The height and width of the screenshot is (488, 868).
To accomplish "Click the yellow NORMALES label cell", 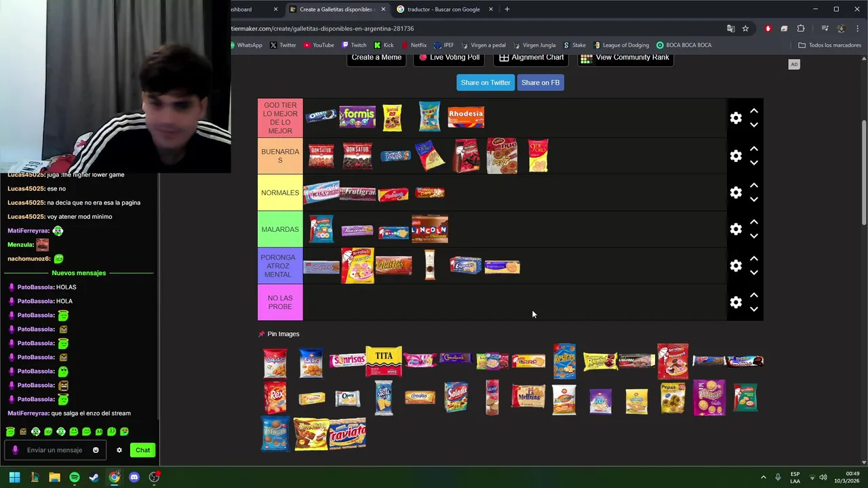I will click(x=280, y=192).
